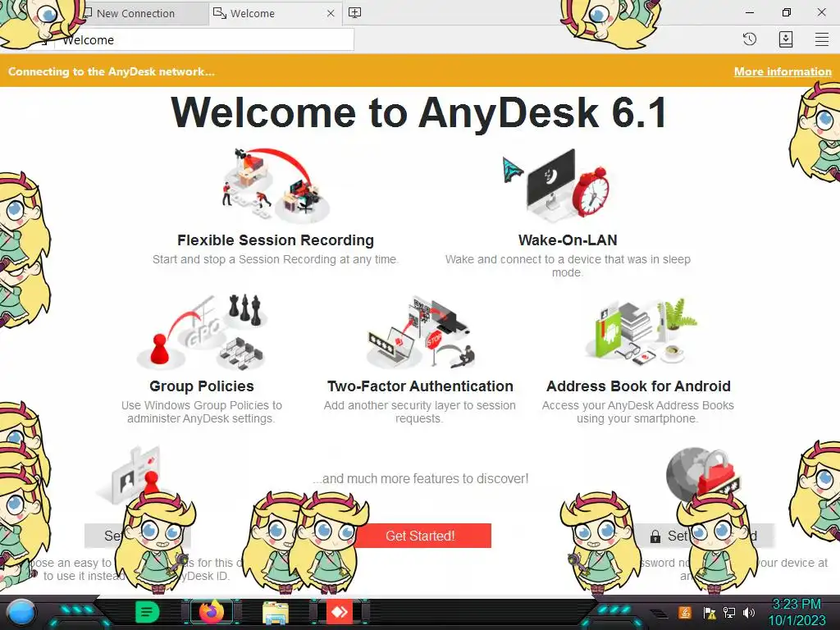Open the More information link
The width and height of the screenshot is (840, 630).
click(783, 71)
